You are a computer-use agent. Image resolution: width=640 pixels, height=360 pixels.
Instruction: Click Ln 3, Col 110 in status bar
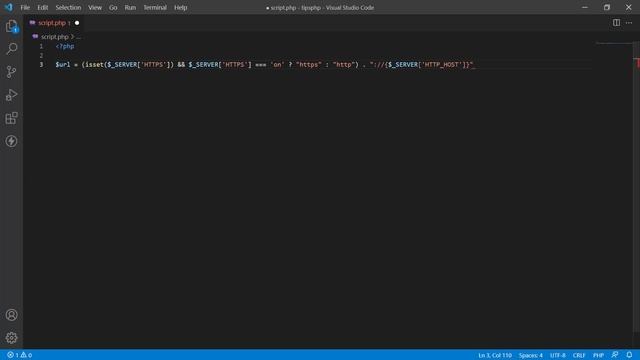(x=495, y=355)
